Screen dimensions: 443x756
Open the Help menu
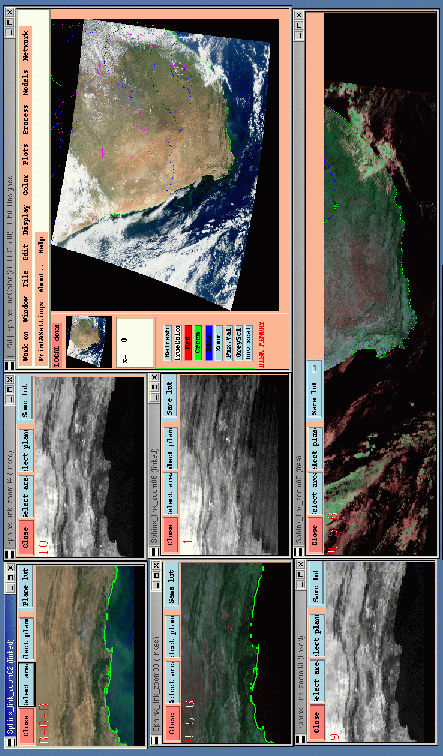coord(41,247)
